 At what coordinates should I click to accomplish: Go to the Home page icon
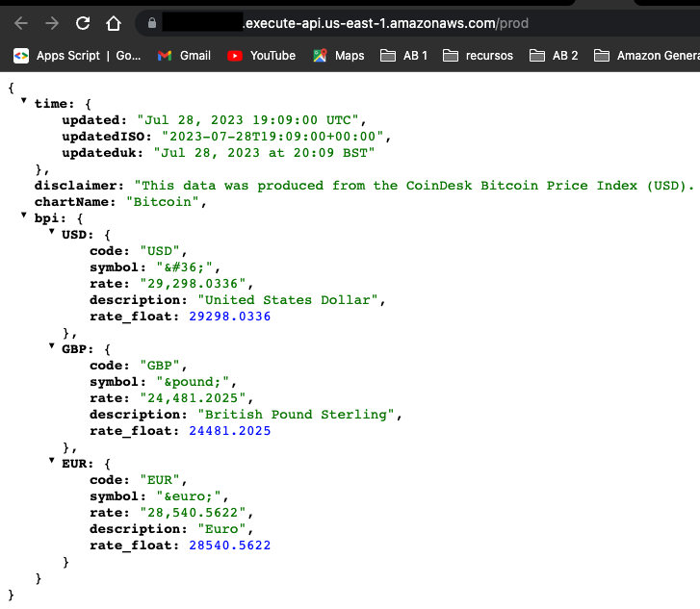(x=114, y=23)
